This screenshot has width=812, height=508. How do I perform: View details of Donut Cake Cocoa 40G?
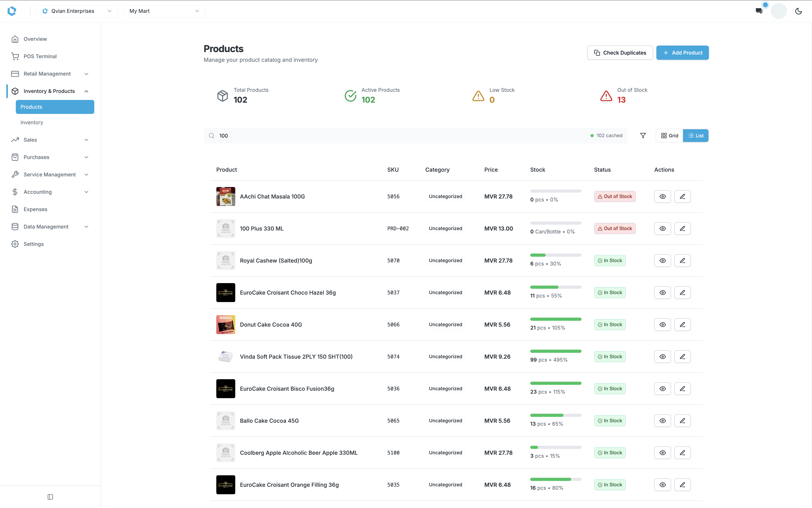662,324
